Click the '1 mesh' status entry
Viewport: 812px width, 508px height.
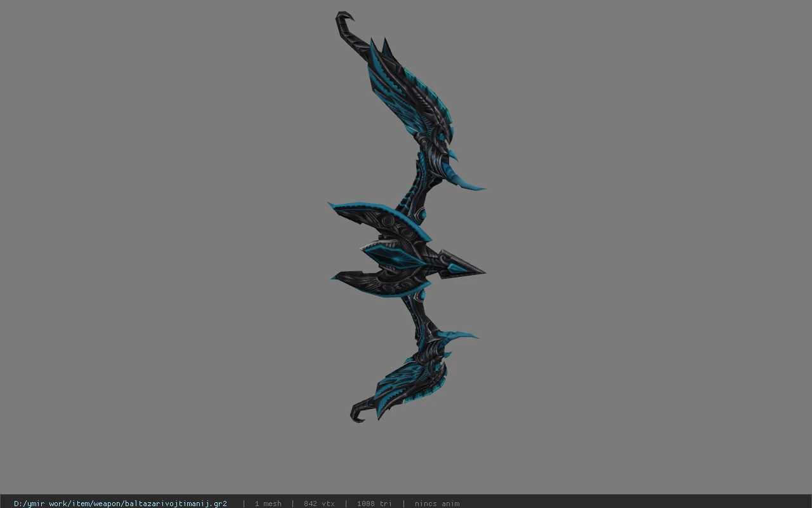click(268, 504)
